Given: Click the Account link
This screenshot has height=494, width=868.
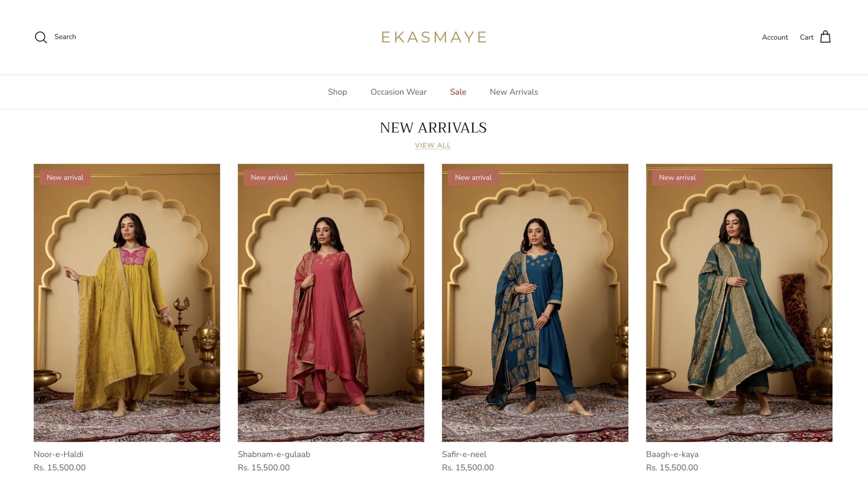Looking at the screenshot, I should (x=775, y=37).
